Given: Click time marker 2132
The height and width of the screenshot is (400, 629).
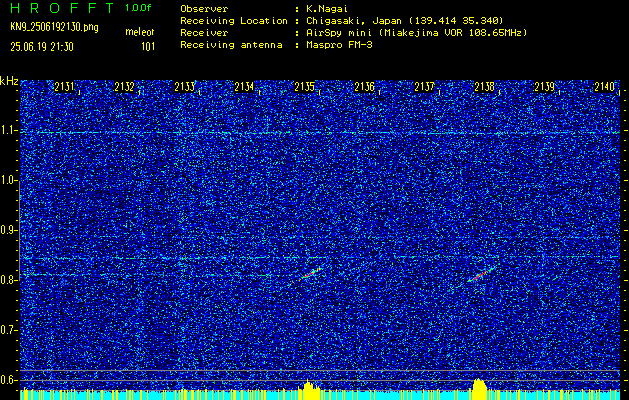Looking at the screenshot, I should tap(124, 87).
